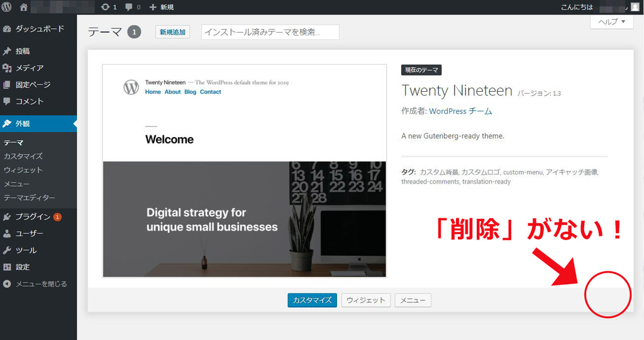Click plugin update badge showing 1

pyautogui.click(x=57, y=217)
